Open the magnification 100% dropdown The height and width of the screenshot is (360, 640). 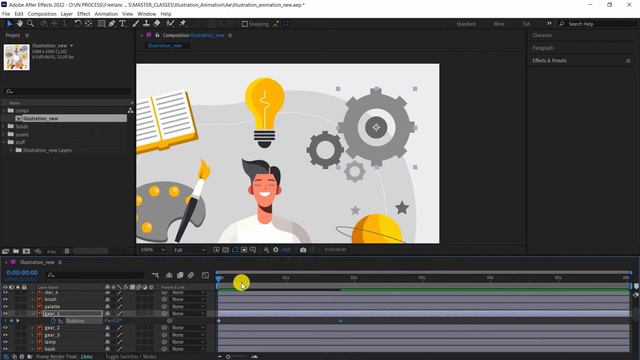click(x=153, y=250)
